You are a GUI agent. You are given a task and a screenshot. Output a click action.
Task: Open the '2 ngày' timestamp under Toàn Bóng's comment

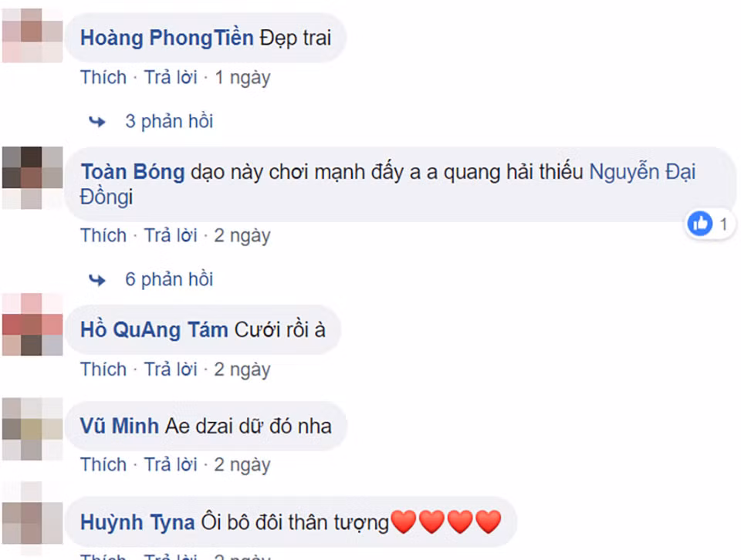point(242,235)
